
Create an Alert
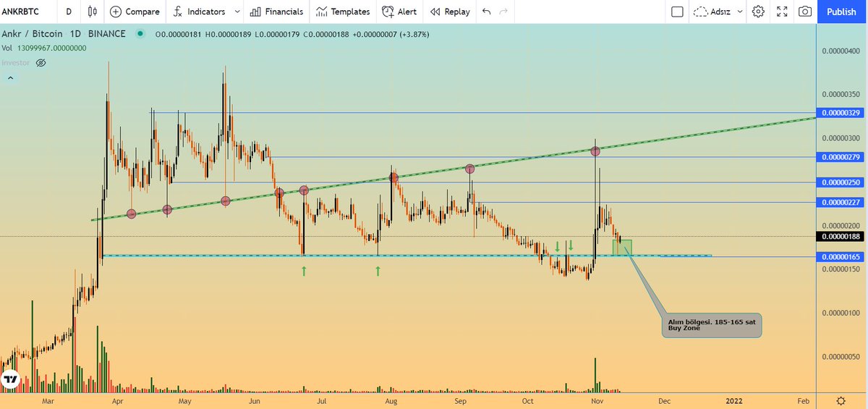(399, 12)
